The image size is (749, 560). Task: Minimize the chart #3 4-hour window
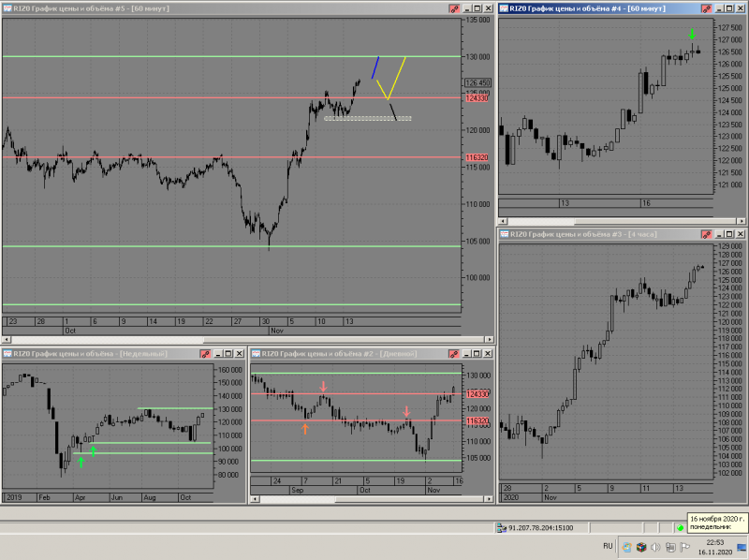[719, 234]
